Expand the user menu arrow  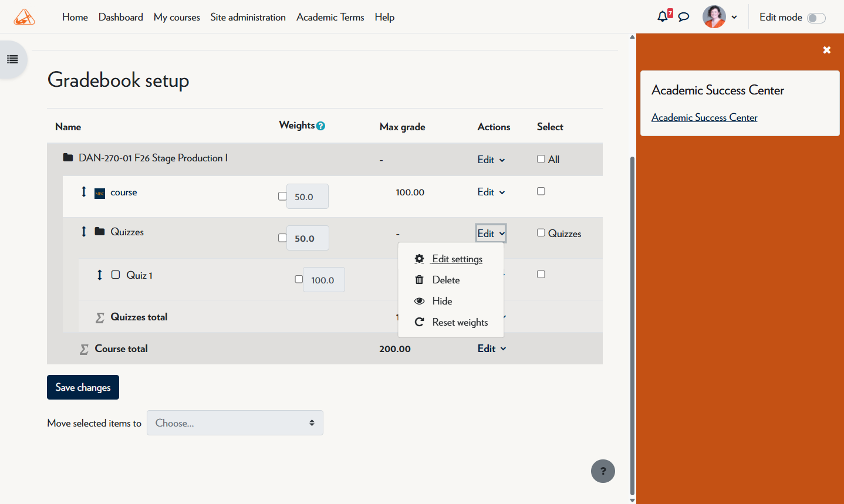[734, 17]
